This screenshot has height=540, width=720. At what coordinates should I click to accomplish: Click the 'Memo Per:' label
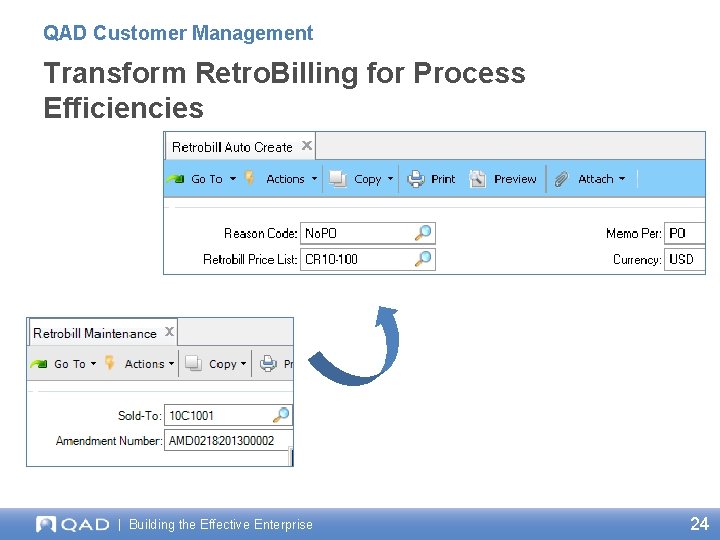click(634, 233)
